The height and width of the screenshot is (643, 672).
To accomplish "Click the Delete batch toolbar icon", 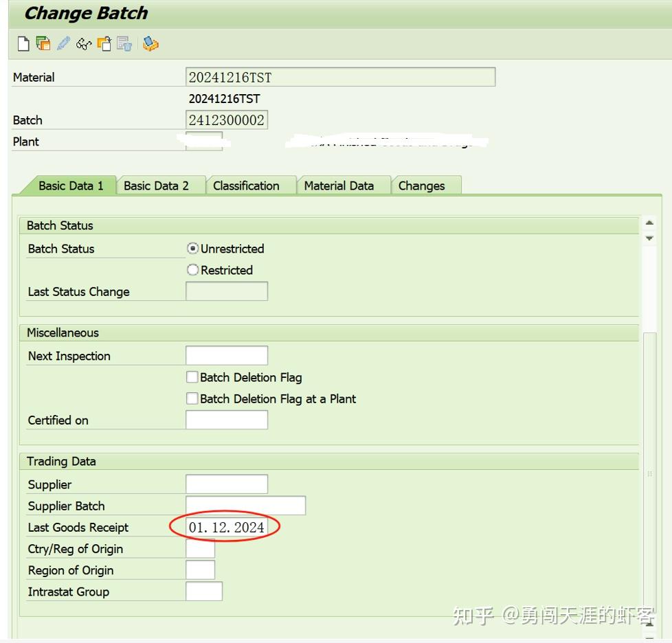I will [x=125, y=44].
